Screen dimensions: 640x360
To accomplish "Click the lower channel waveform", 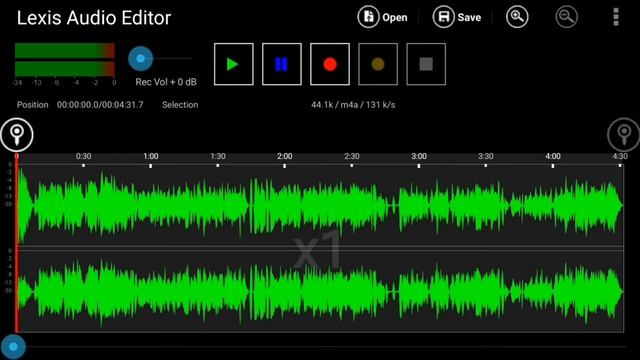I will pyautogui.click(x=320, y=291).
